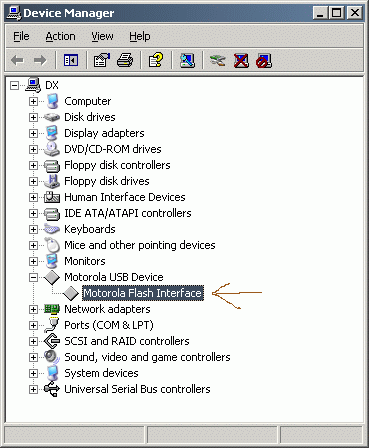Viewport: 369px width, 448px height.
Task: Click the Computer category icon
Action: (52, 101)
